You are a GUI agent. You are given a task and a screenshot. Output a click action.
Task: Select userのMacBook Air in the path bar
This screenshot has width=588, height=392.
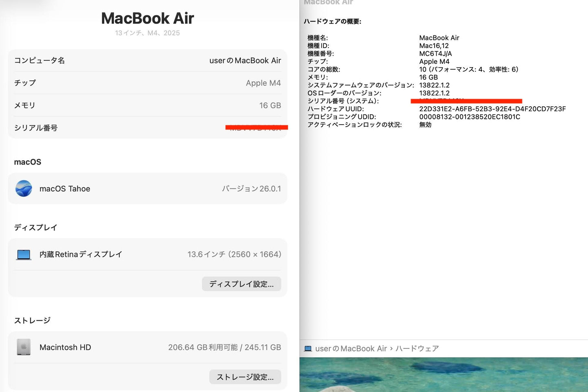coord(351,349)
